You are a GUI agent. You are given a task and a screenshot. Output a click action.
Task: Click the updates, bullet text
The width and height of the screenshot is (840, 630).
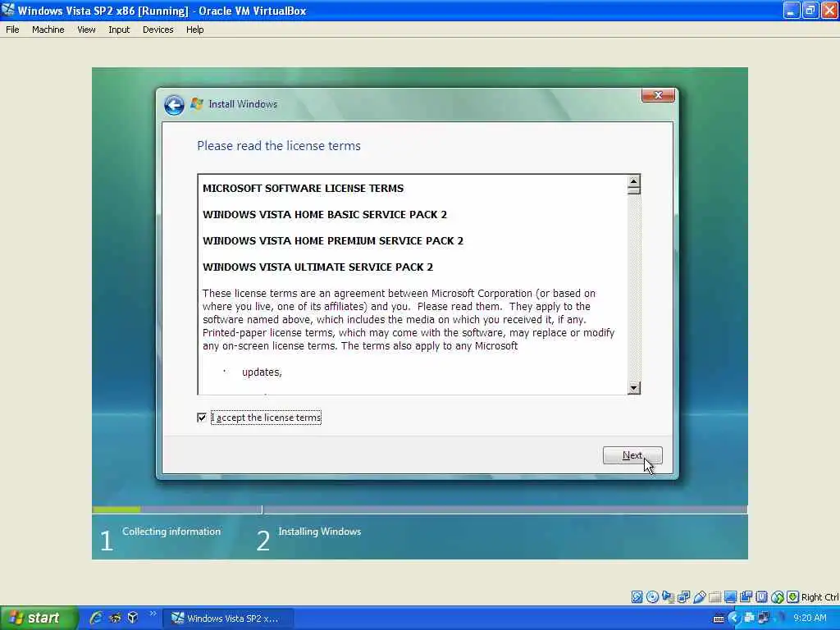coord(262,372)
